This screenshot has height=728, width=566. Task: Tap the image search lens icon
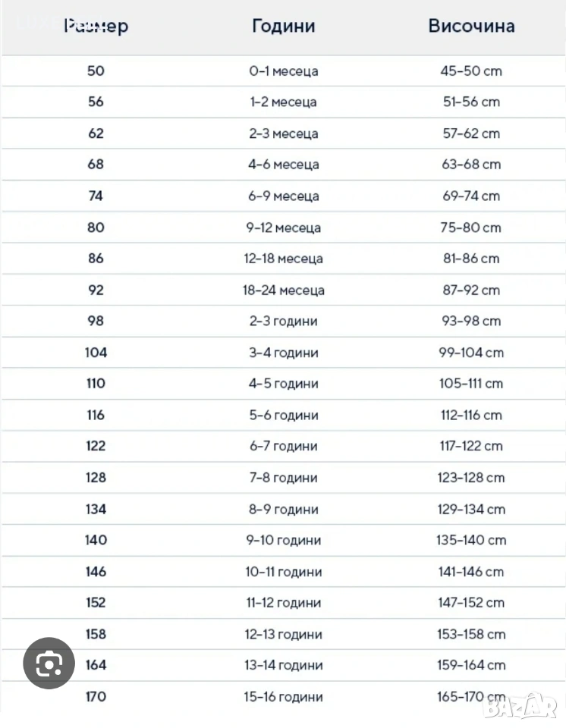tap(49, 664)
